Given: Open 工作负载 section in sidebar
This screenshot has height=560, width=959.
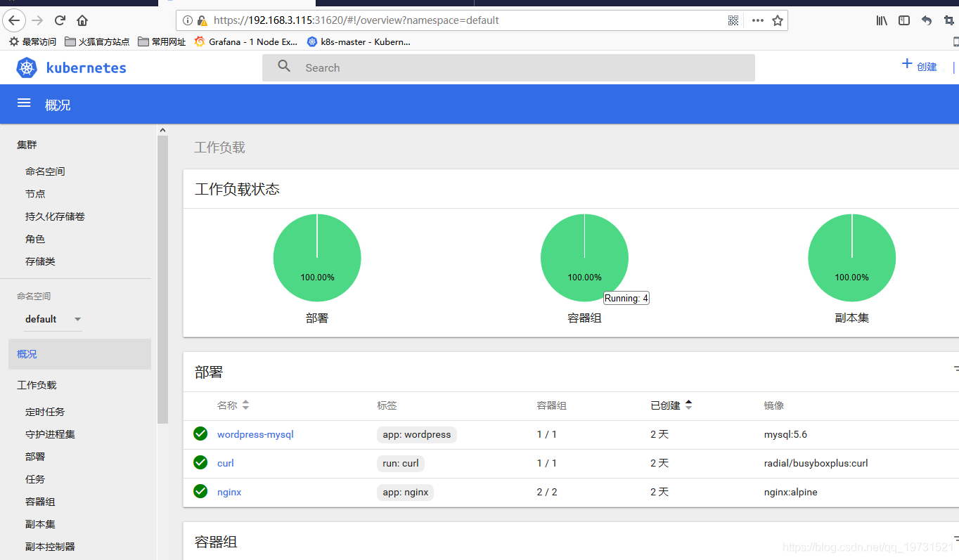Looking at the screenshot, I should coord(37,385).
